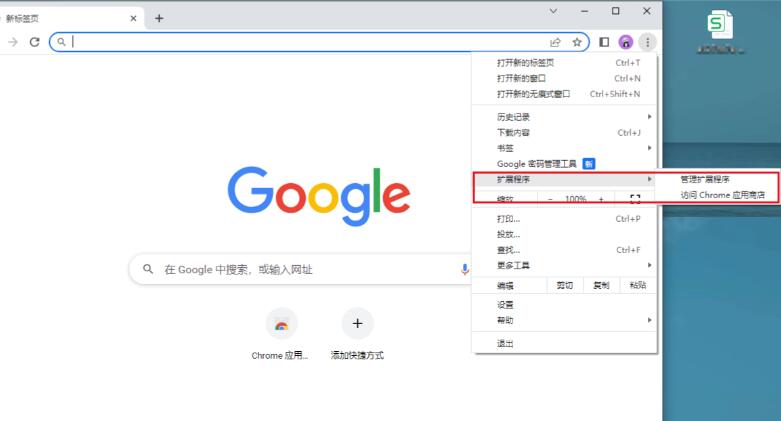Image resolution: width=781 pixels, height=421 pixels.
Task: Click the 添加快捷方式 plus icon
Action: [357, 324]
